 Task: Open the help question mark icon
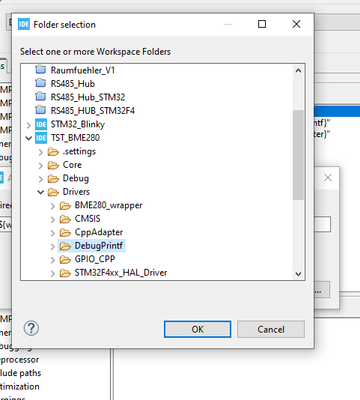coord(31,328)
